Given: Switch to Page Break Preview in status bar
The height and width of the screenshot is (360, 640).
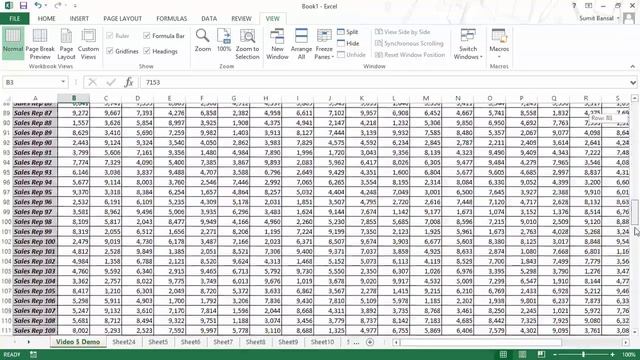Looking at the screenshot, I should [x=541, y=354].
